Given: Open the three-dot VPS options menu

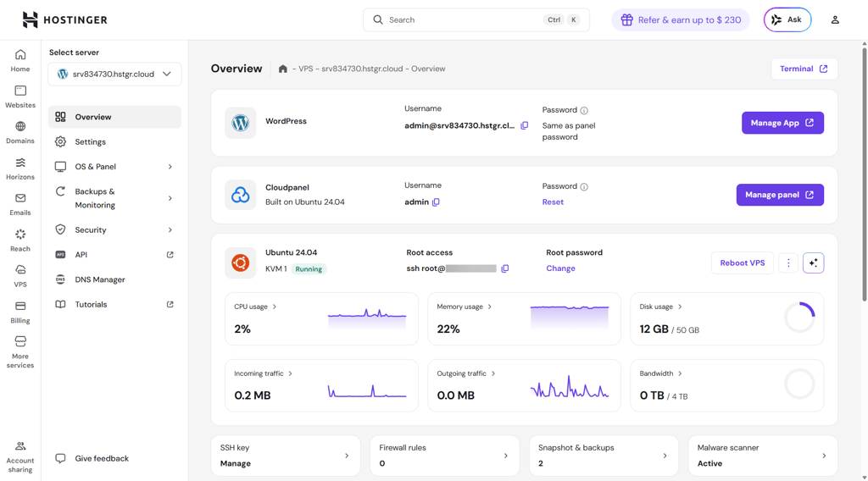Looking at the screenshot, I should [x=788, y=263].
